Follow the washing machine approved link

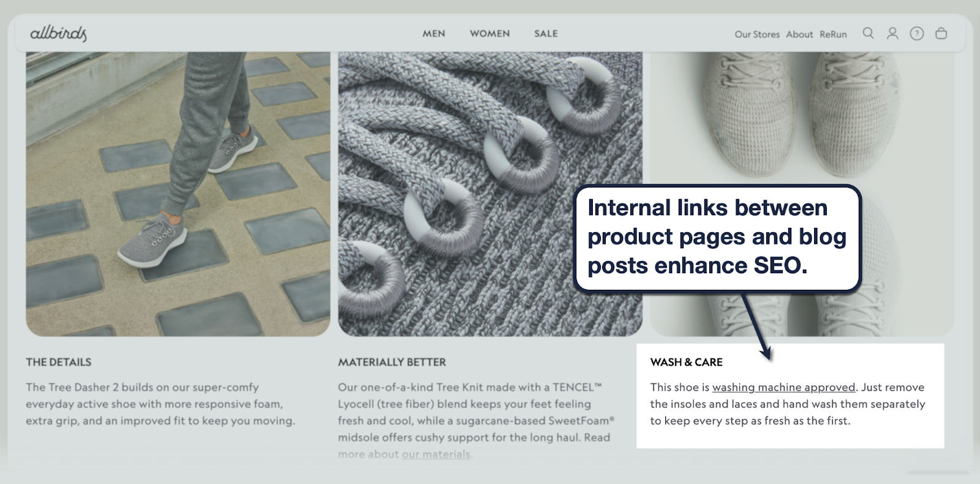click(783, 387)
